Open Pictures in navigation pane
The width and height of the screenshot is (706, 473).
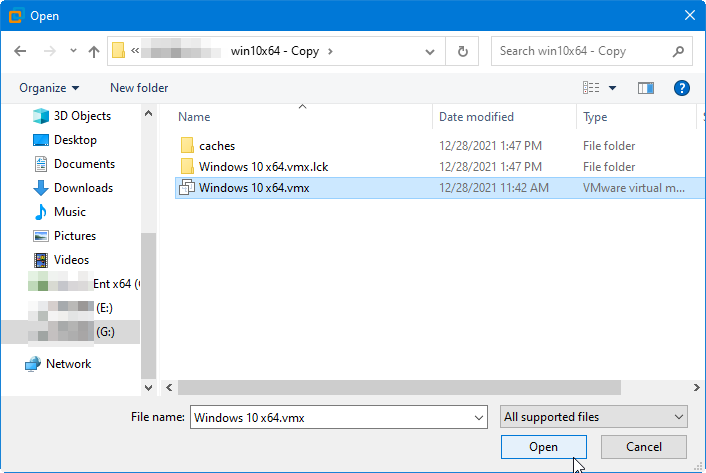tap(75, 236)
